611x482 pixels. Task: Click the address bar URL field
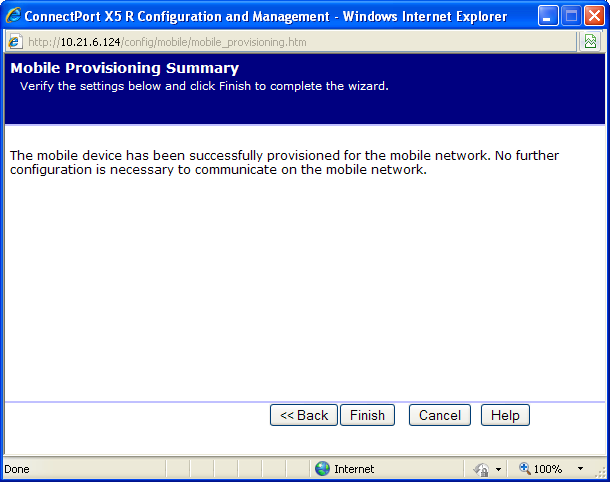click(x=300, y=42)
